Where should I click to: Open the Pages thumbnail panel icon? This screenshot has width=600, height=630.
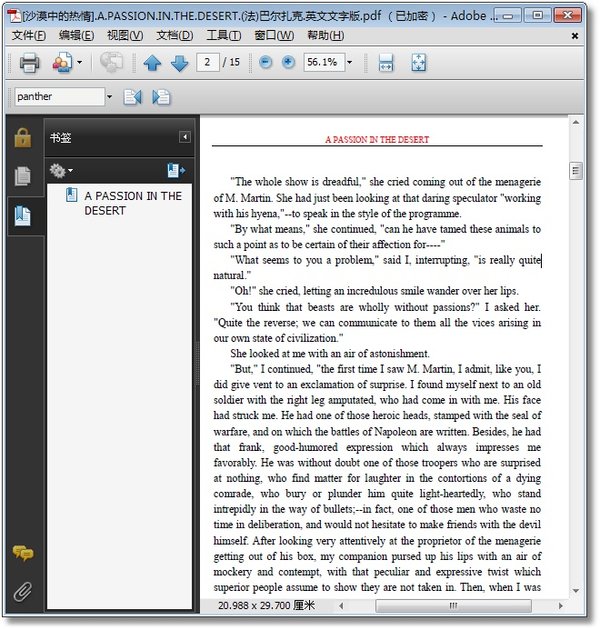[x=23, y=176]
